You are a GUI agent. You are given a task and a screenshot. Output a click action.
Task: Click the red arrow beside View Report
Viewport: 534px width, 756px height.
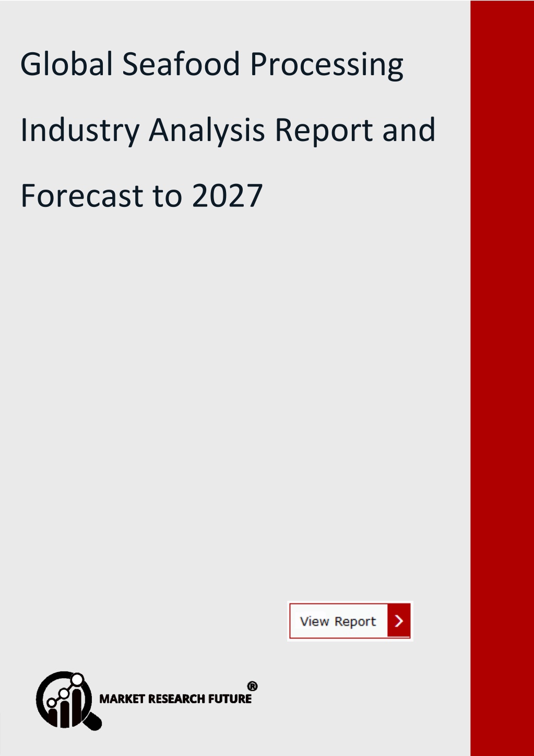coord(399,621)
